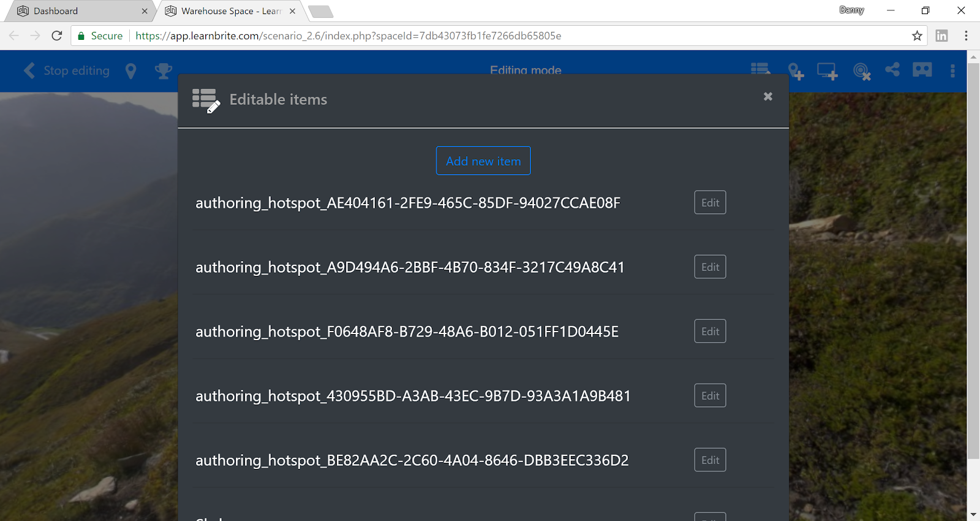Open a new browser tab

pyautogui.click(x=320, y=12)
